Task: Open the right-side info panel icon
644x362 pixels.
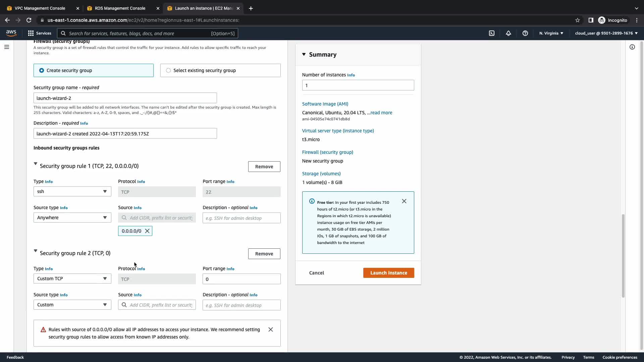Action: coord(632,47)
